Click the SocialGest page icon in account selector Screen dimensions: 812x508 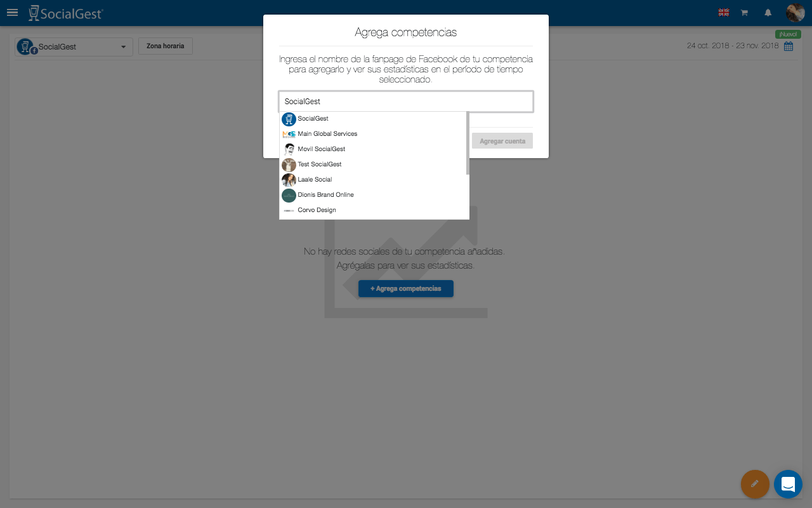27,46
